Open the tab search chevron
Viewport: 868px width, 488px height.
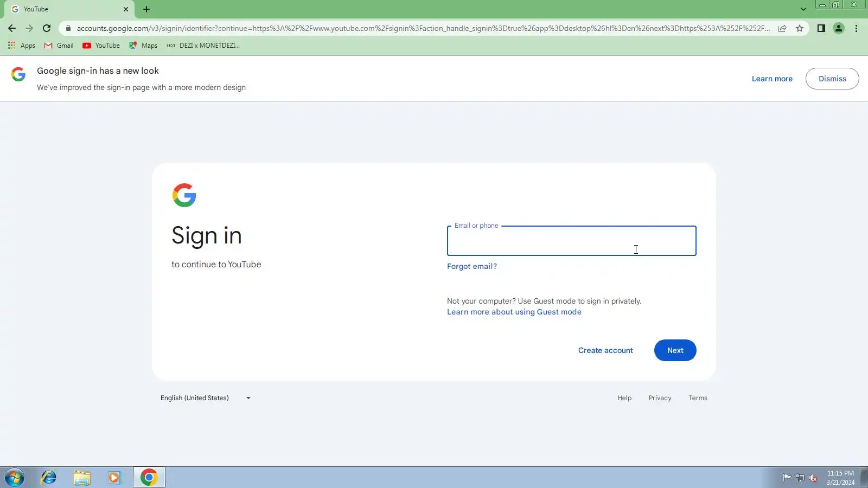803,9
